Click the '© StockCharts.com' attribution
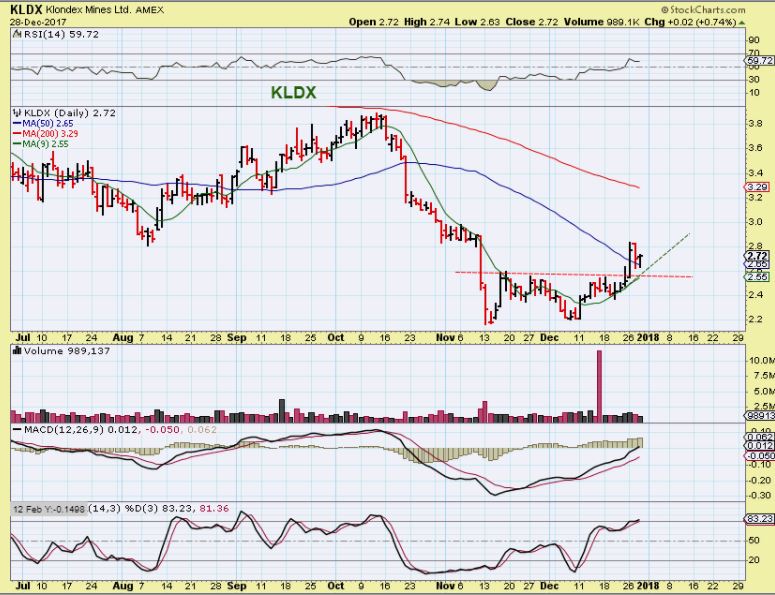Image resolution: width=775 pixels, height=595 pixels. click(x=703, y=9)
